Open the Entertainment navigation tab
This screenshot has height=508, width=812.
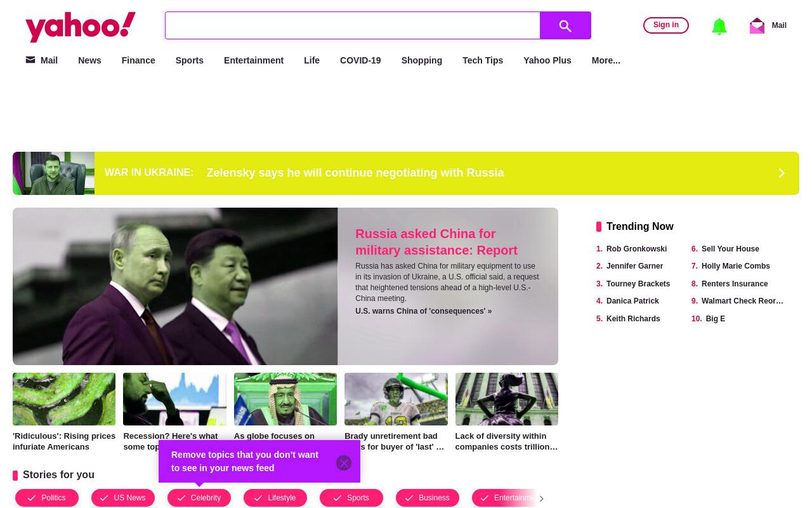tap(254, 60)
